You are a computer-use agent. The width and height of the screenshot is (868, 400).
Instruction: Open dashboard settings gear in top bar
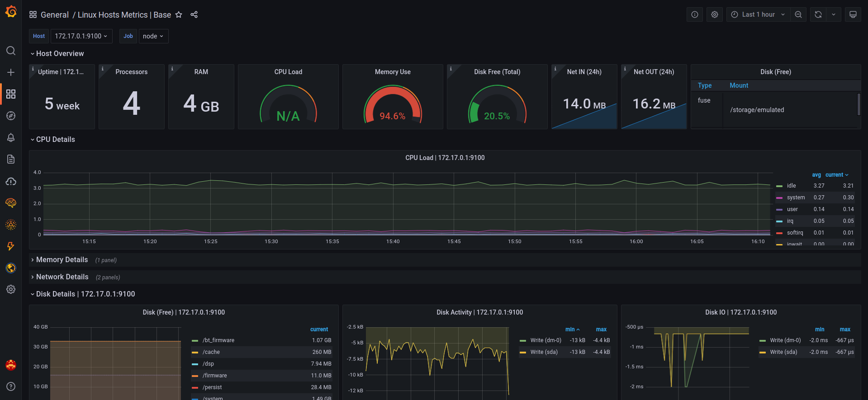pyautogui.click(x=715, y=14)
